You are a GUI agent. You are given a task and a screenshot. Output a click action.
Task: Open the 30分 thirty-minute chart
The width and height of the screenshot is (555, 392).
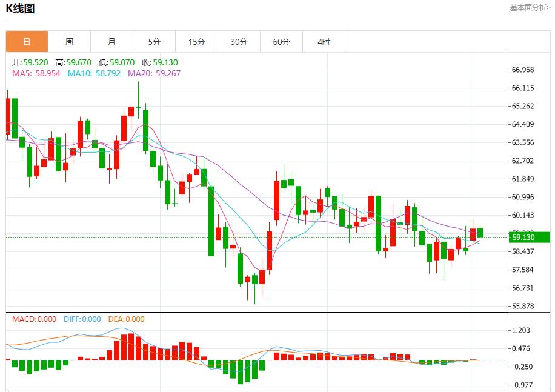239,41
